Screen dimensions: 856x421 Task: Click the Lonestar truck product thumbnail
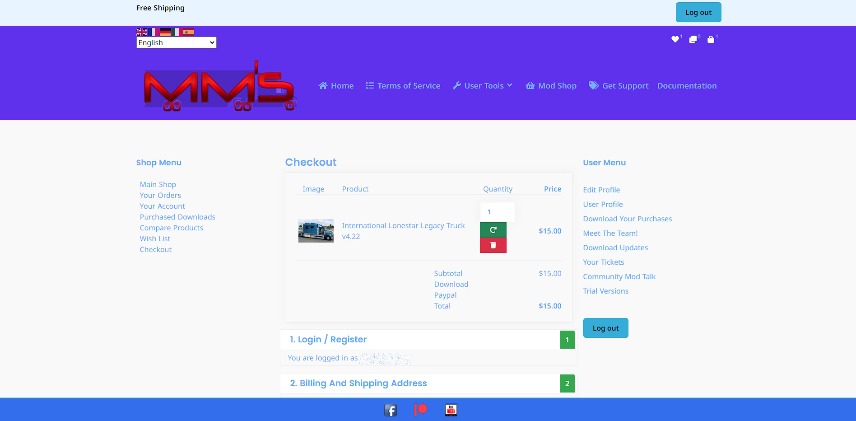pyautogui.click(x=316, y=231)
